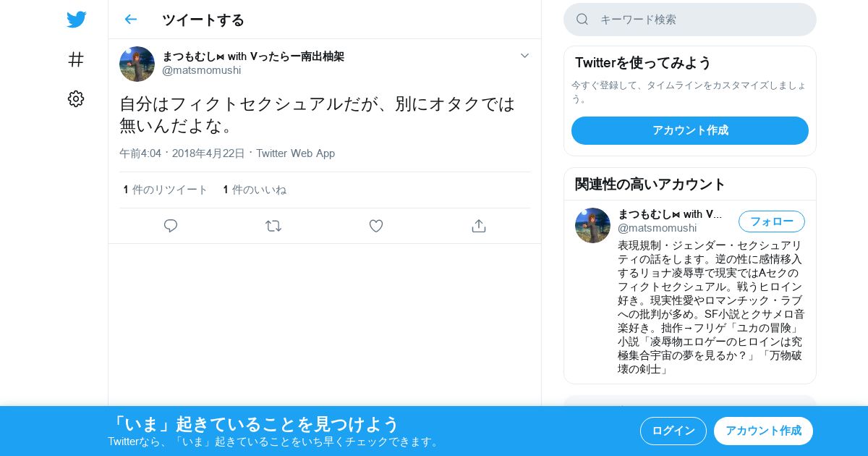Click the @matsmomushi handle on the tweet

(202, 70)
